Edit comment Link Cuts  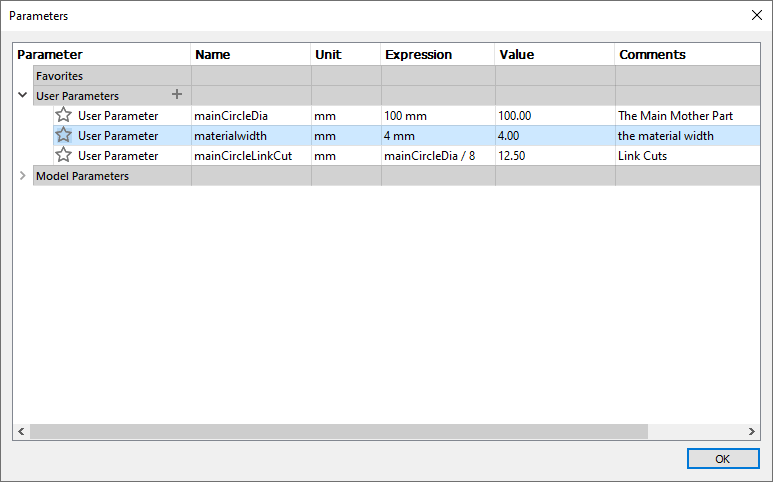tap(688, 156)
